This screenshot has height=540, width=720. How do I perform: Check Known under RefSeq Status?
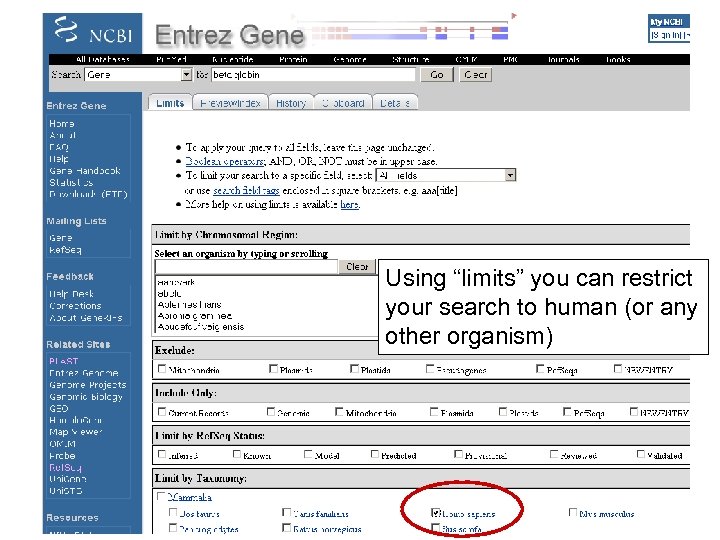point(236,454)
